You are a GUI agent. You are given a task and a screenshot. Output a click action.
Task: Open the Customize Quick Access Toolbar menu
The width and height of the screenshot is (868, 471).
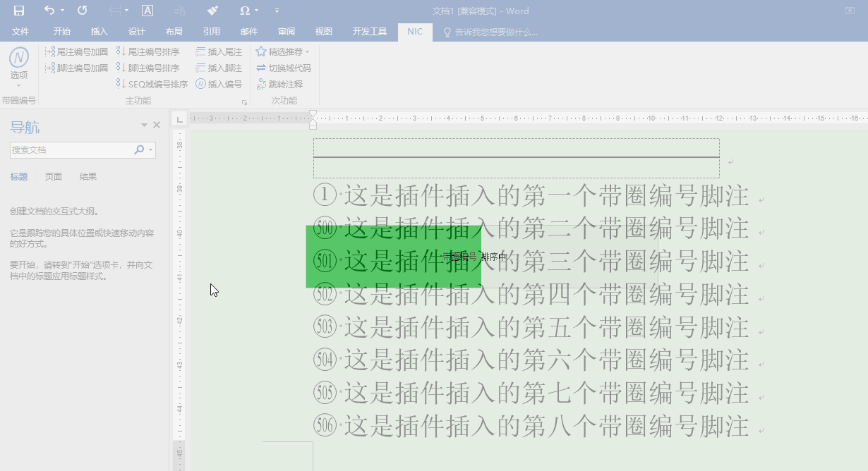point(277,11)
